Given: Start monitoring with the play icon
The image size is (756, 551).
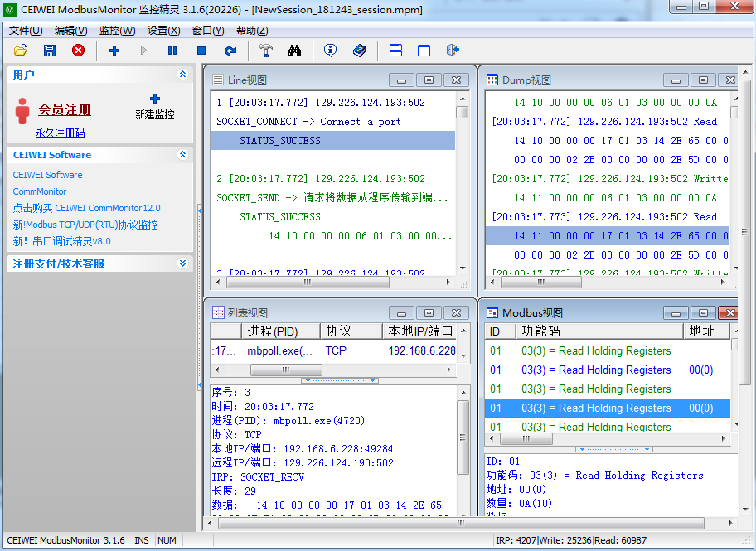Looking at the screenshot, I should click(x=143, y=51).
